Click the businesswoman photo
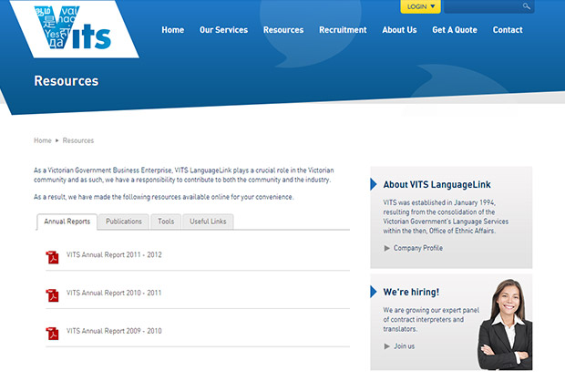This screenshot has height=392, width=565. pos(505,325)
